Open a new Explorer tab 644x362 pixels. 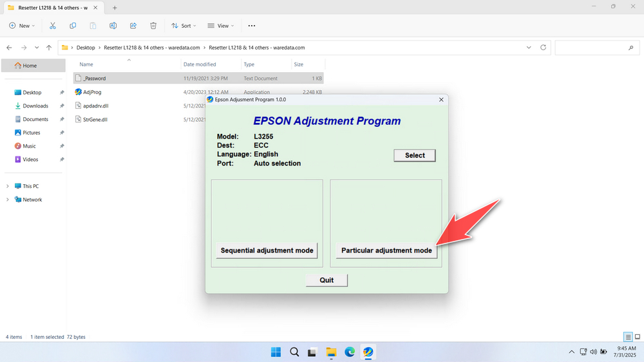point(115,8)
